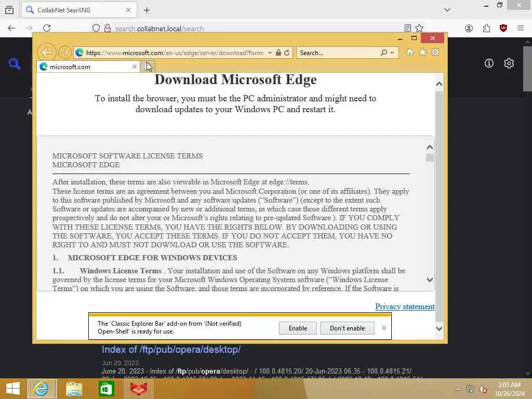532x399 pixels.
Task: Expand the IE search provider dropdown arrow
Action: click(392, 52)
